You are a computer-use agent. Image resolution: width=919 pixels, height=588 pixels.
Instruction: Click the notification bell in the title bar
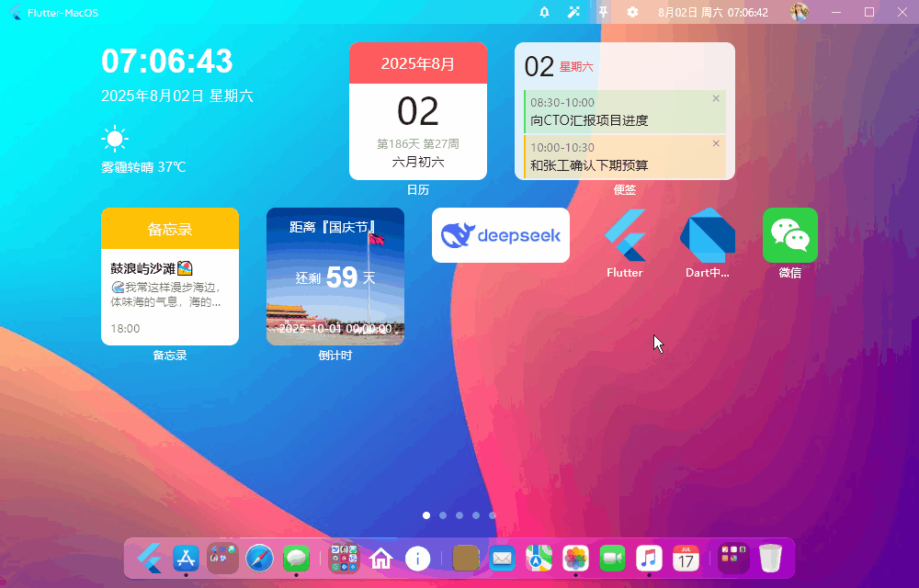click(544, 12)
